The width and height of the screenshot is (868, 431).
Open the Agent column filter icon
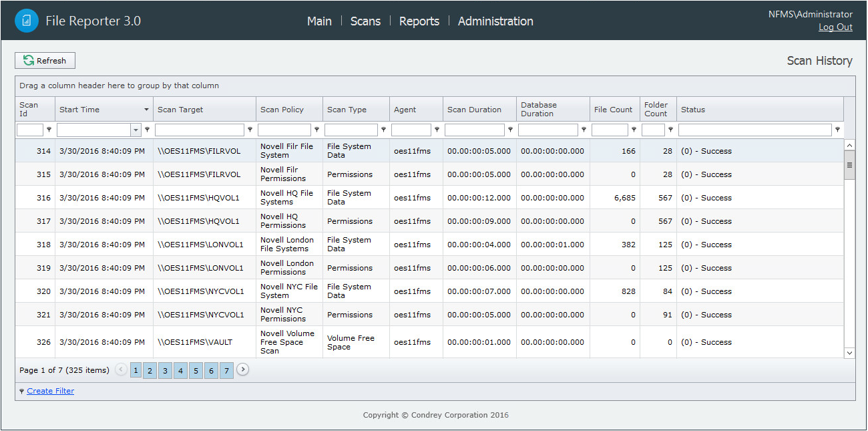coord(437,130)
